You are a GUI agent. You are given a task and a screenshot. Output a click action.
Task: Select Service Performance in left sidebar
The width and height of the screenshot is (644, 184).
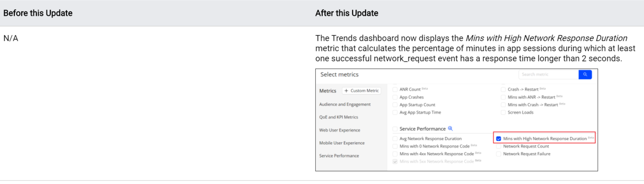[339, 156]
